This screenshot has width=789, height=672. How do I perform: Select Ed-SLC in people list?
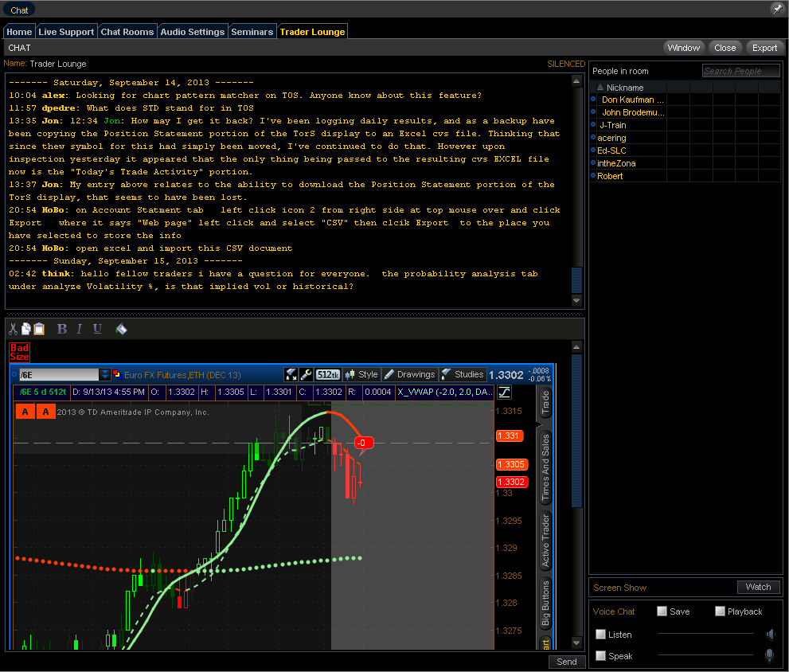click(612, 150)
